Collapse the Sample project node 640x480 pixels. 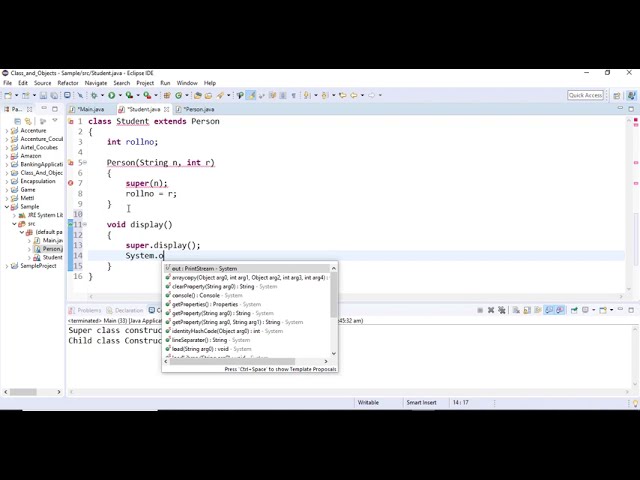pos(7,207)
